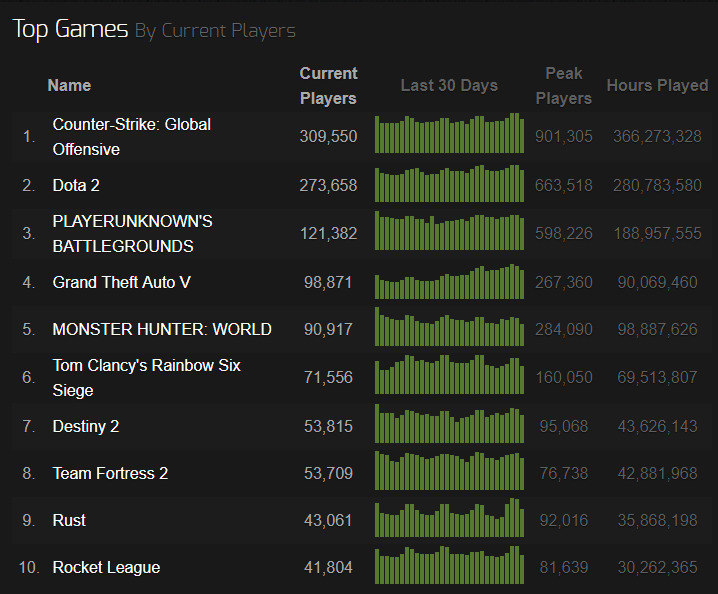Click the Name column header
718x594 pixels.
[x=69, y=86]
